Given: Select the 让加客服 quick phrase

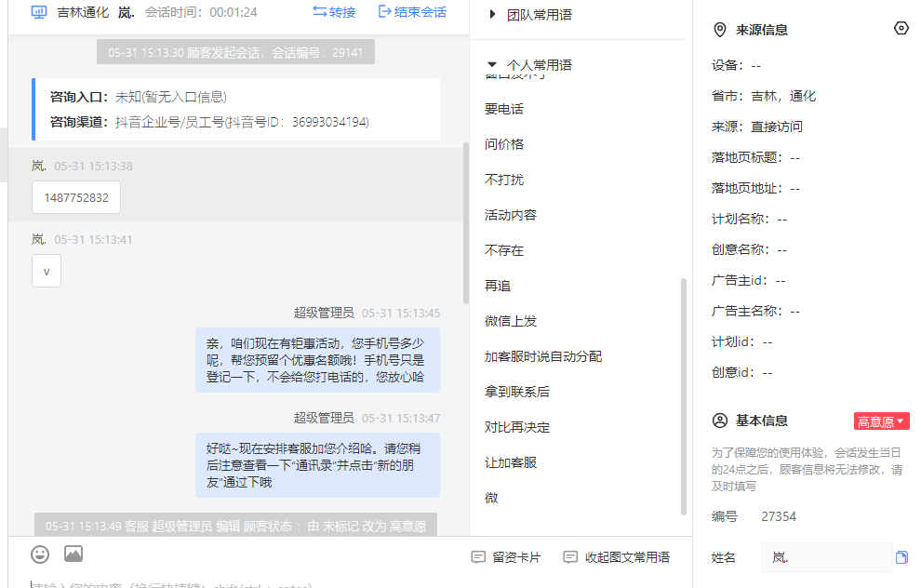Looking at the screenshot, I should click(511, 463).
